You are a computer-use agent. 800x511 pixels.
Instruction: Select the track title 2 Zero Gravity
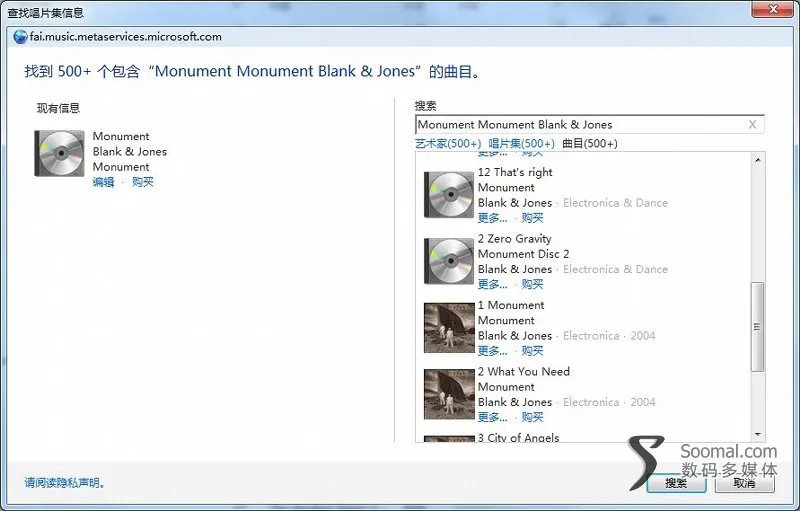click(515, 239)
